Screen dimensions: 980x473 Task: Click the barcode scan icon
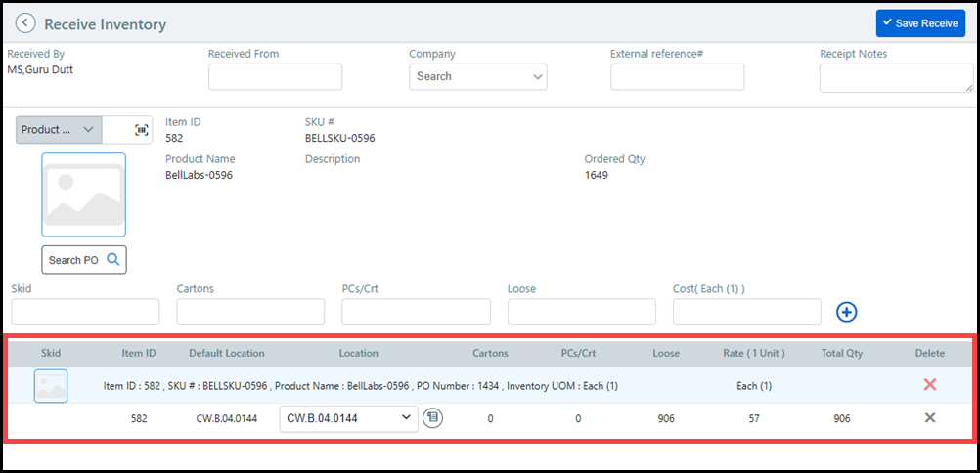tap(142, 130)
